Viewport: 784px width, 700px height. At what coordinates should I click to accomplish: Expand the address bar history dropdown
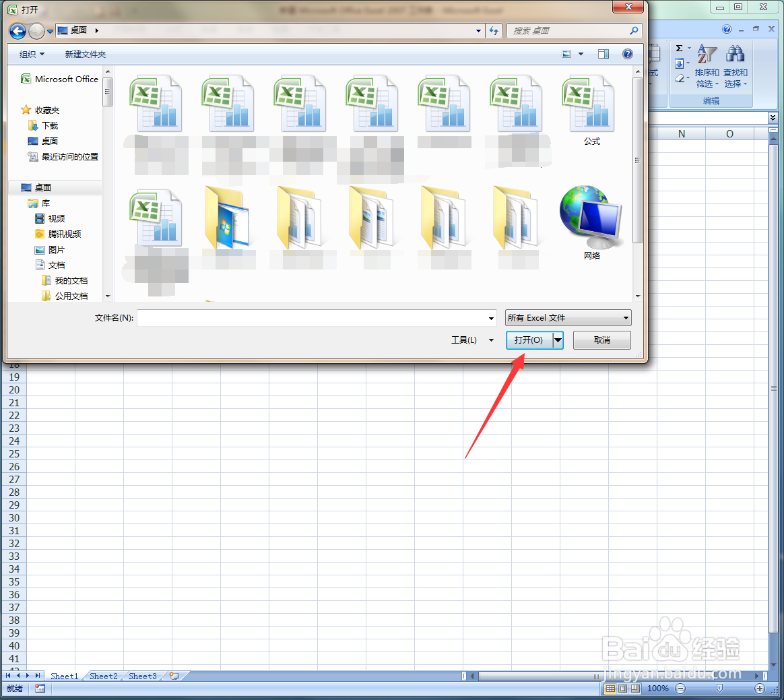(478, 31)
